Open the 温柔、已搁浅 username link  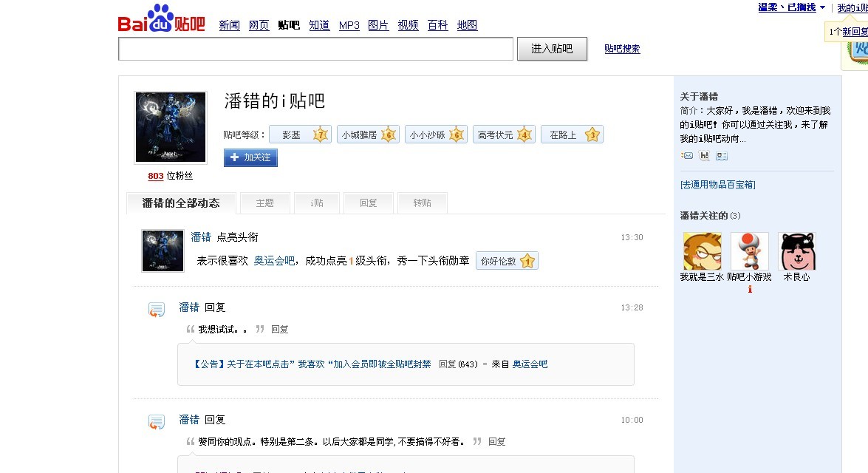pyautogui.click(x=787, y=7)
